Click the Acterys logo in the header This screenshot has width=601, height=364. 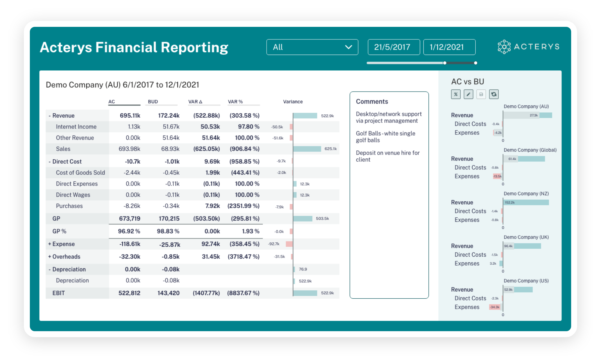[x=529, y=47]
